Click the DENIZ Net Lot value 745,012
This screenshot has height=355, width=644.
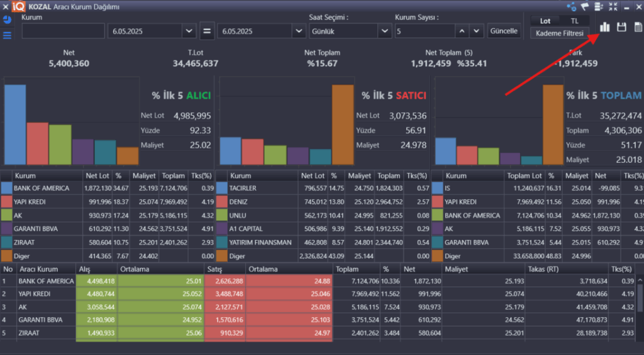(x=314, y=202)
